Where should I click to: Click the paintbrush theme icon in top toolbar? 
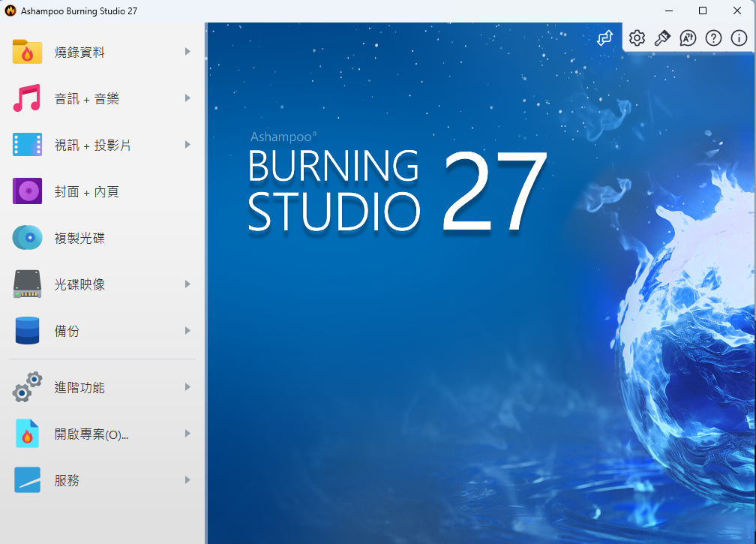click(x=662, y=38)
